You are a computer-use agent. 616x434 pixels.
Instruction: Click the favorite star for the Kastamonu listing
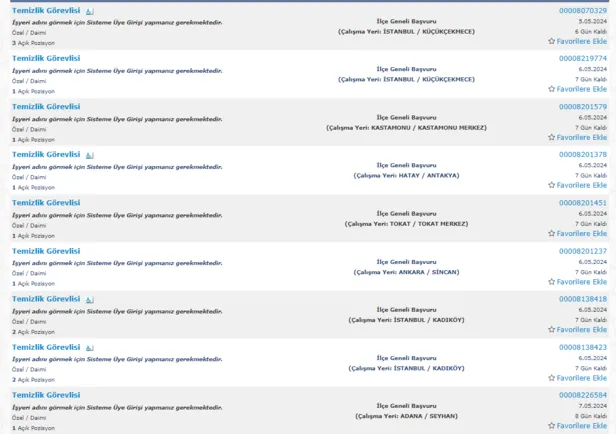(x=551, y=137)
